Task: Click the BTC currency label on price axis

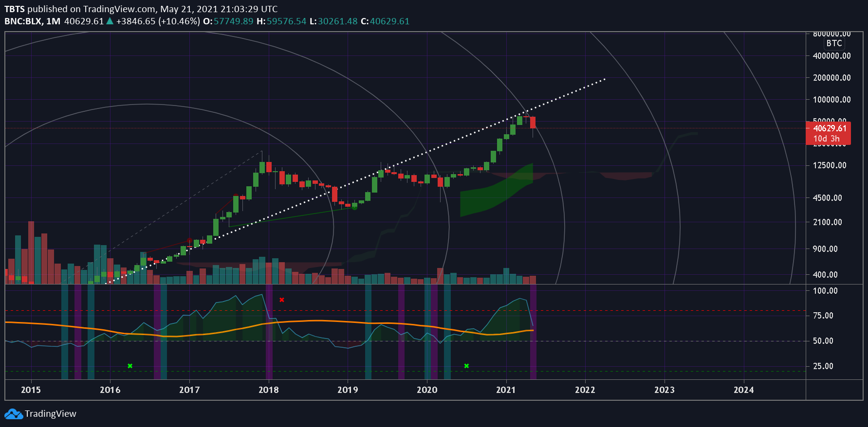Action: pos(834,43)
